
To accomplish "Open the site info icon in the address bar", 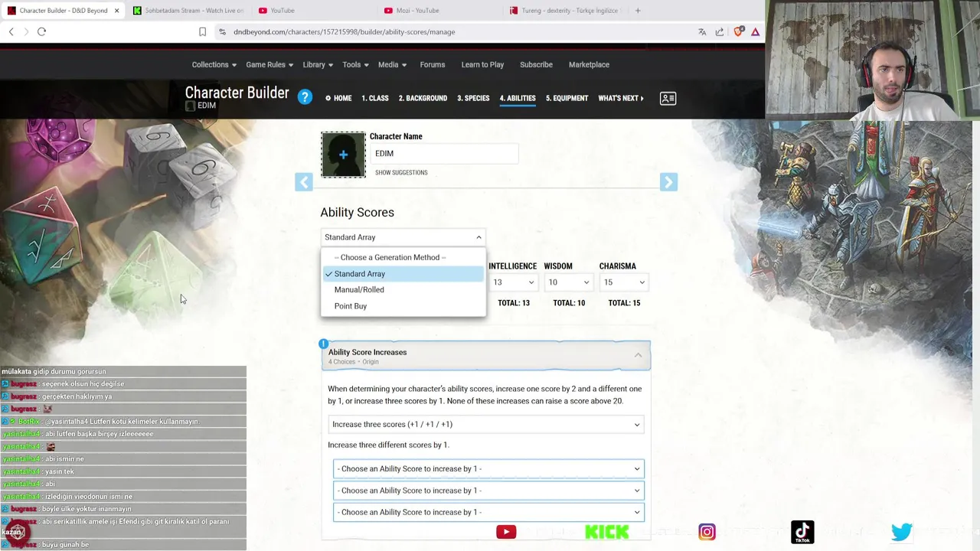I will [x=222, y=31].
